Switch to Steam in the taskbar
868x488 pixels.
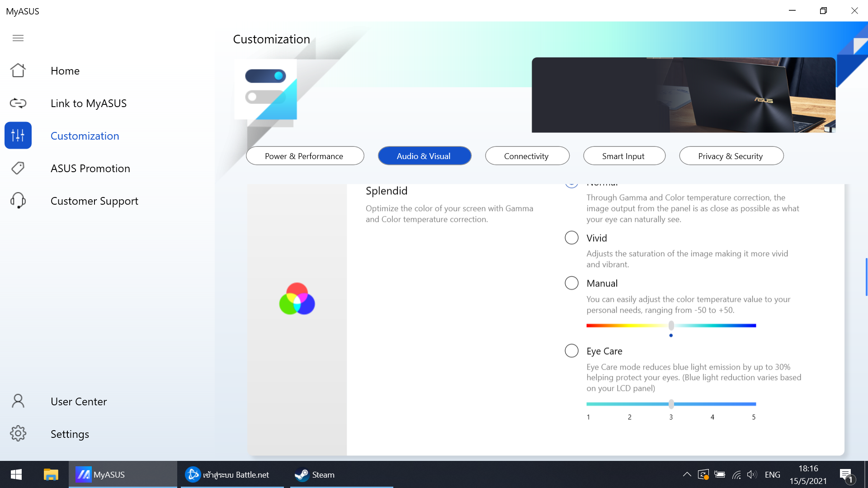point(341,474)
